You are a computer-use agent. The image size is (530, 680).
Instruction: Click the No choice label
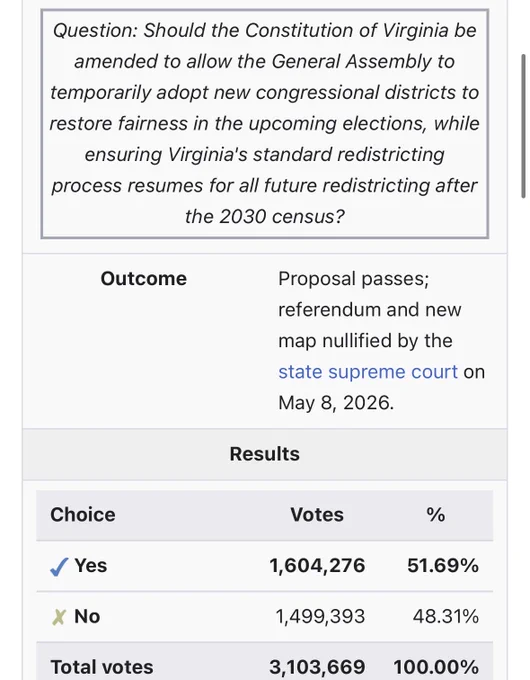click(x=87, y=616)
